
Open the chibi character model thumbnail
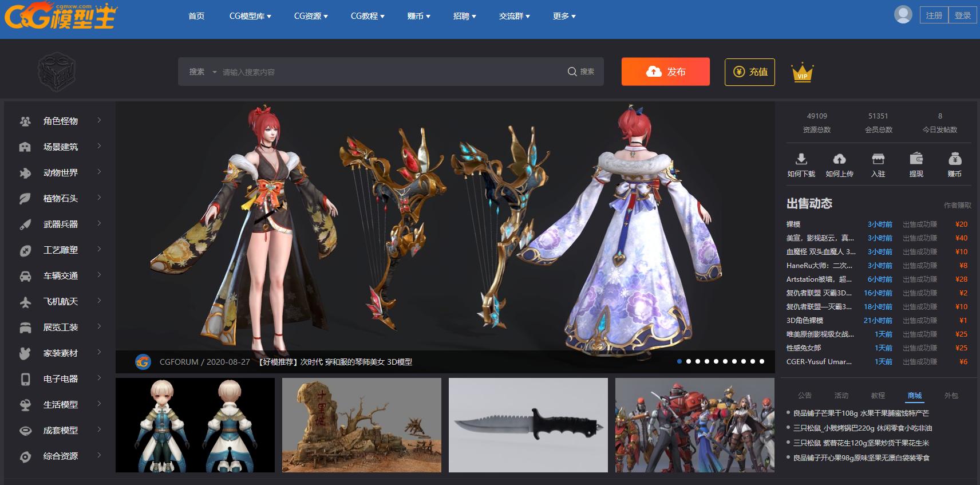195,425
